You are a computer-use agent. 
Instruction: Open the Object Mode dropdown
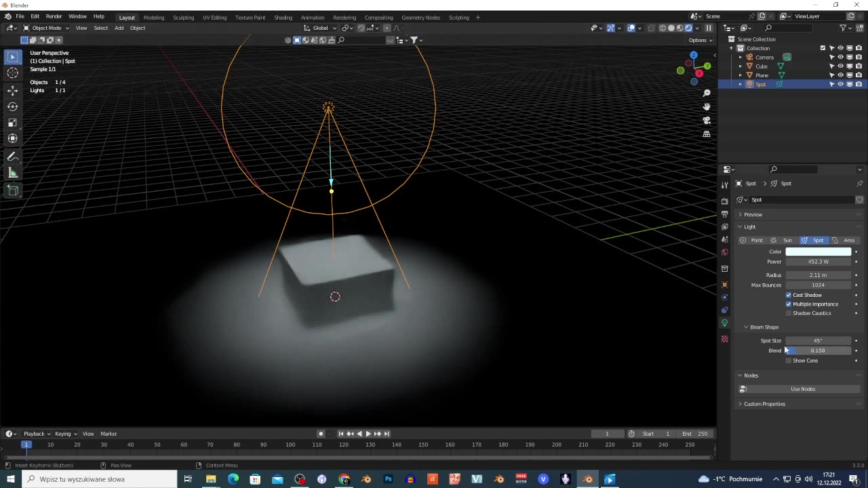click(x=46, y=28)
